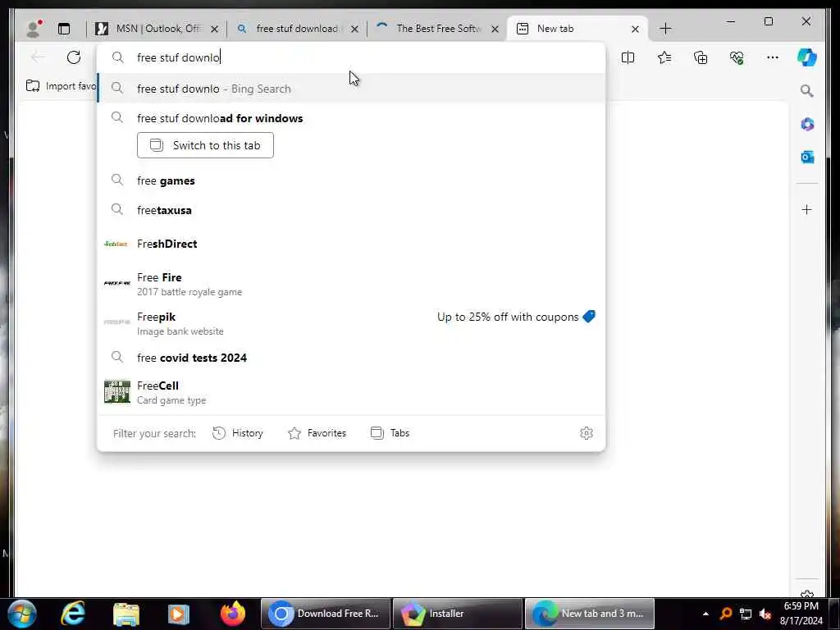The height and width of the screenshot is (630, 840).
Task: Switch to Installer taskbar window
Action: [x=457, y=614]
